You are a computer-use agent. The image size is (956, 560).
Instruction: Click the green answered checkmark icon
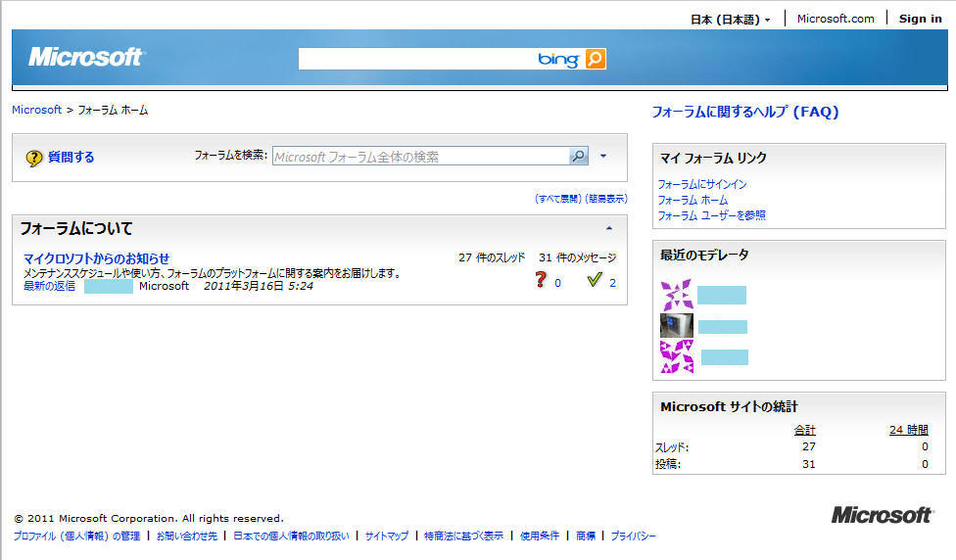(x=595, y=280)
